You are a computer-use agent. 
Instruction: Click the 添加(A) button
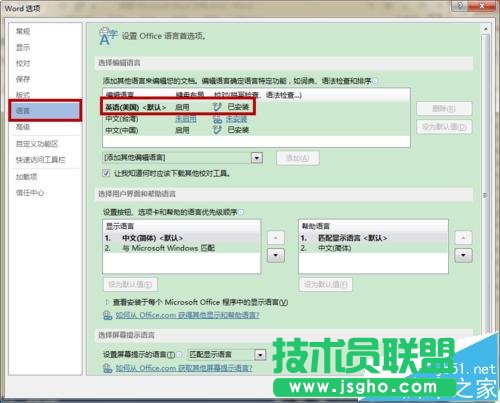[x=298, y=158]
